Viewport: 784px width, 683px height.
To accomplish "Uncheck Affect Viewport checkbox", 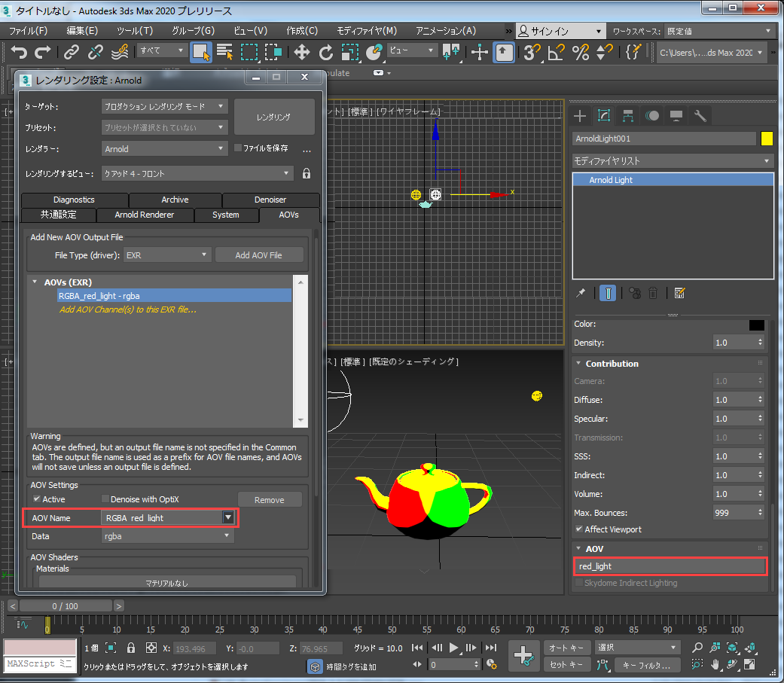I will coord(578,529).
